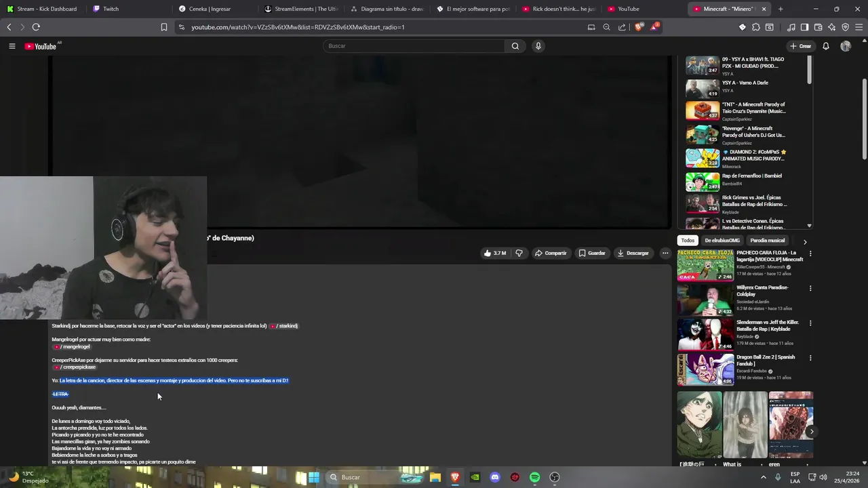The width and height of the screenshot is (868, 488).
Task: Open OBS Studio from the taskbar
Action: (555, 477)
